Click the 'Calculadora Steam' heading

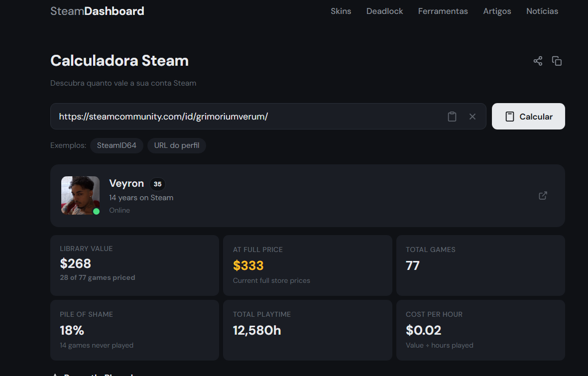[119, 61]
